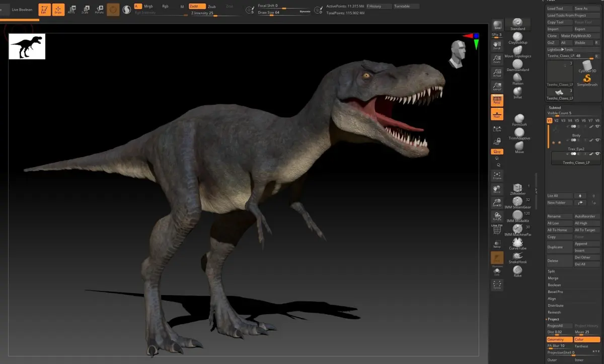Screen dimensions: 604x364
Task: Select the Rake brush
Action: click(x=517, y=271)
